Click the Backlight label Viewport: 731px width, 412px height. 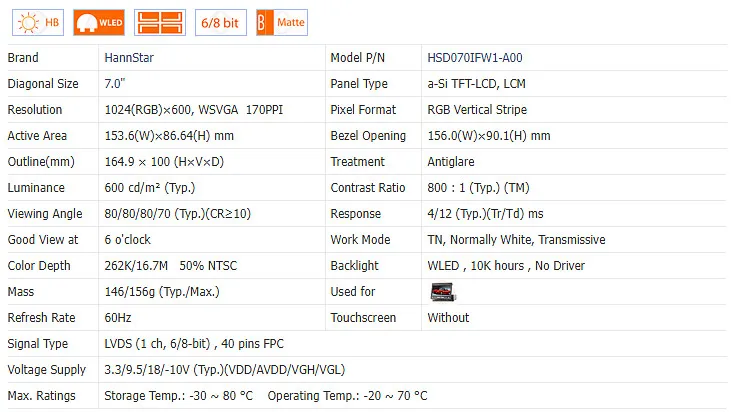point(354,266)
